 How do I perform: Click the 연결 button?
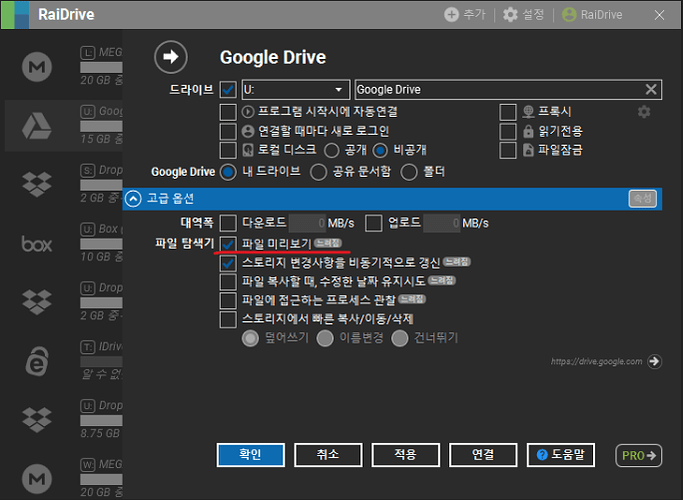(x=483, y=455)
